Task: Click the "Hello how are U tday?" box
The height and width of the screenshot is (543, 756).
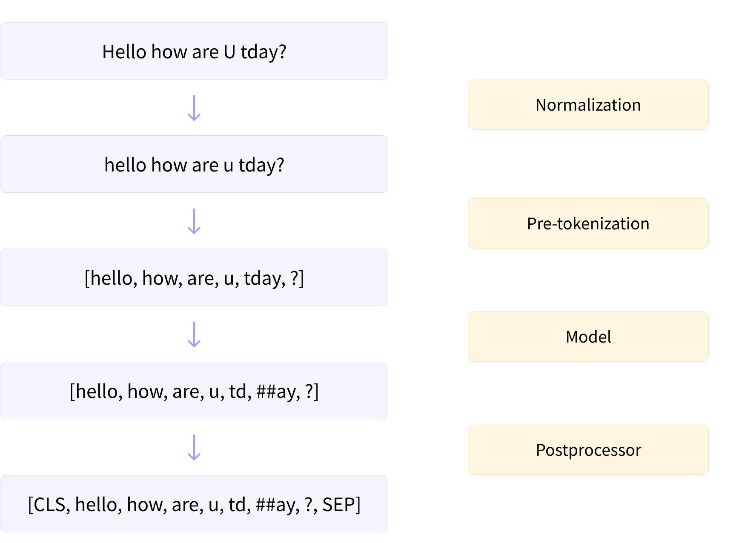Action: coord(194,51)
